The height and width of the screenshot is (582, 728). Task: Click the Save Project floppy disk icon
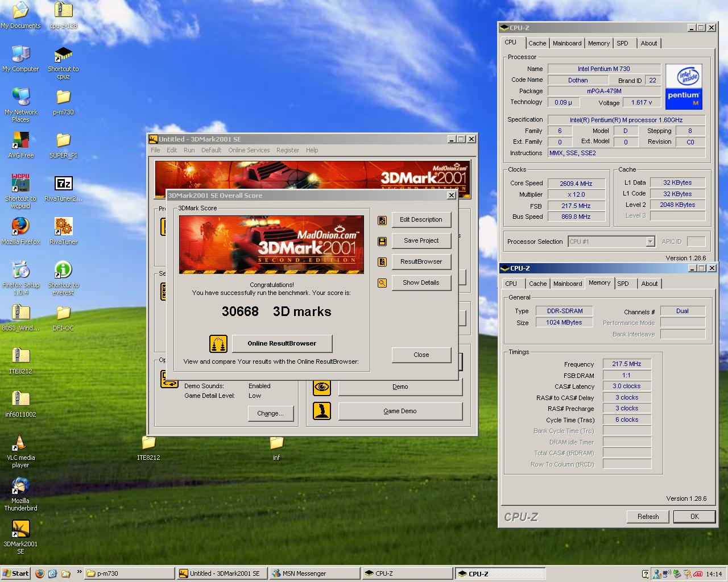382,241
